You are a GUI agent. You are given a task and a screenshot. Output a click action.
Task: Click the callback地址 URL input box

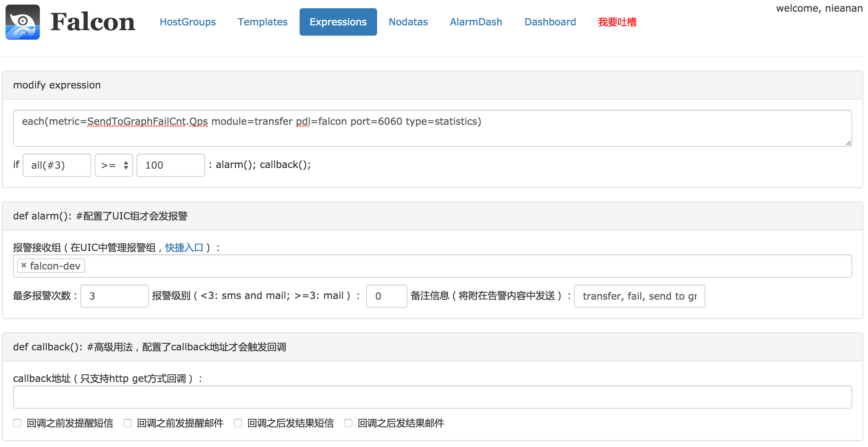click(432, 397)
